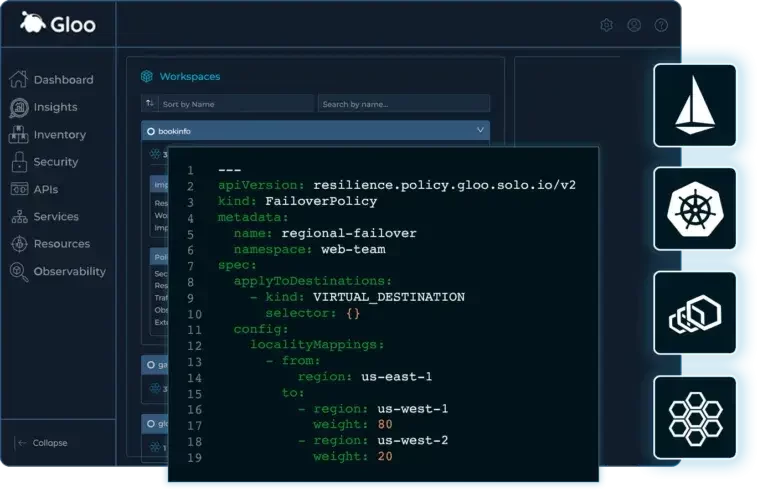Open Insights from the sidebar
The width and height of the screenshot is (768, 500).
pos(55,107)
